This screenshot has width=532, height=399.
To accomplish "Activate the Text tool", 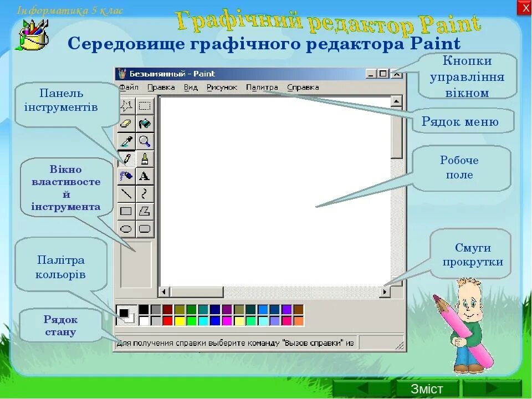I will 145,176.
